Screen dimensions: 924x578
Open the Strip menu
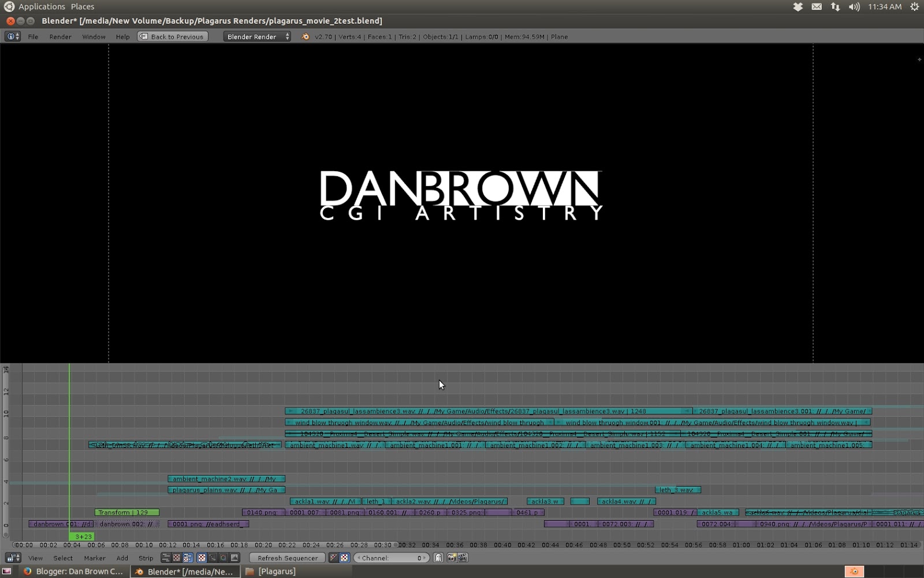coord(146,558)
